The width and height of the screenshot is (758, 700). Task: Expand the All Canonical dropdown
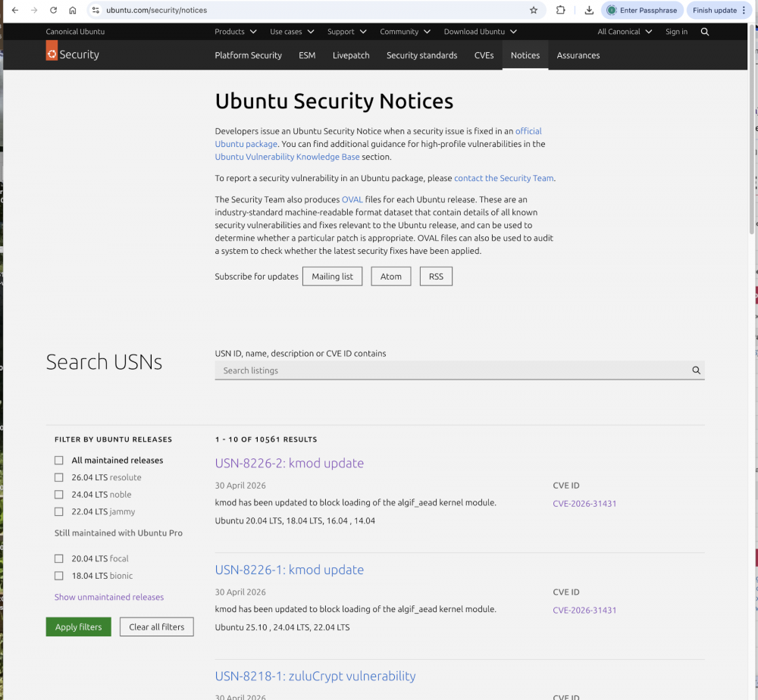[x=625, y=32]
